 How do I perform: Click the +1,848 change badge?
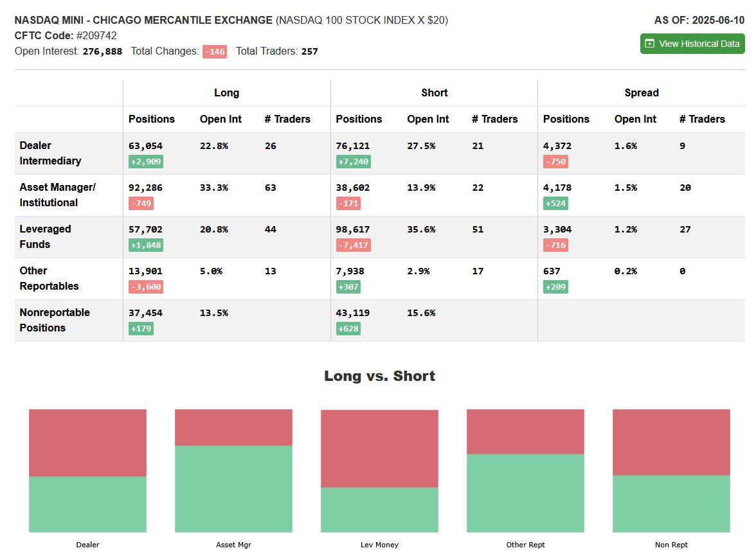pos(145,245)
